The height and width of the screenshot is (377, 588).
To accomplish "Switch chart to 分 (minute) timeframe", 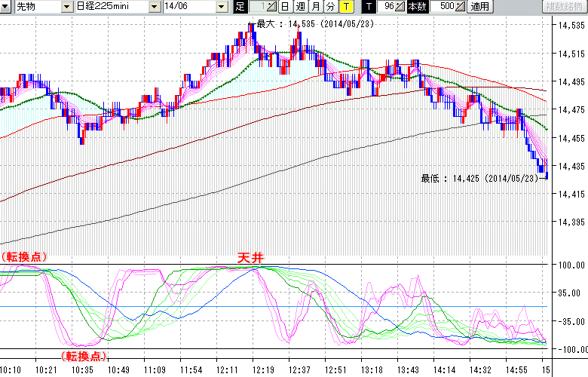I will click(x=330, y=7).
